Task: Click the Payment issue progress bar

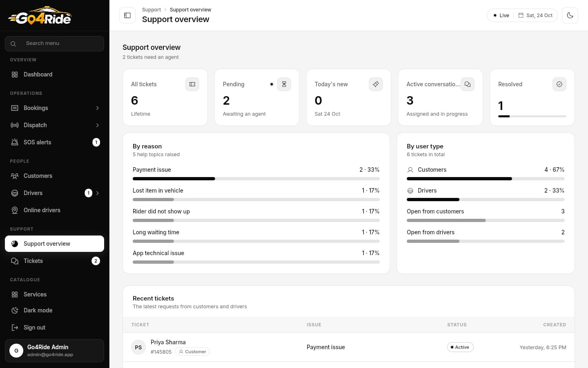Action: pyautogui.click(x=256, y=179)
